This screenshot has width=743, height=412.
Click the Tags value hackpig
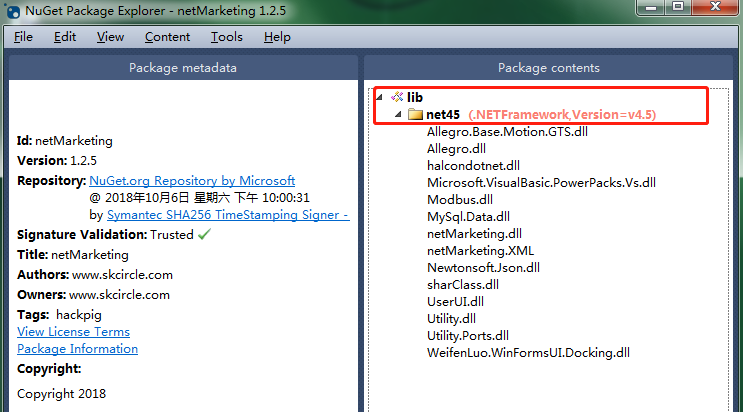[x=79, y=315]
